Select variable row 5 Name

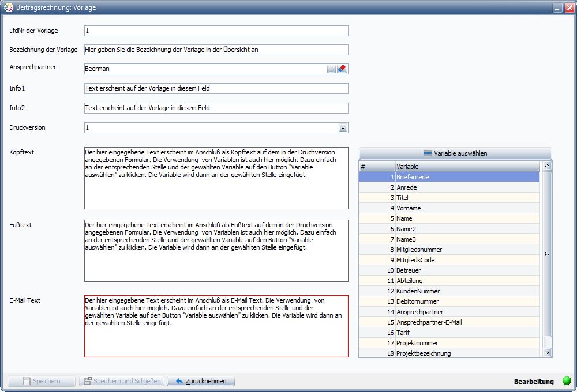click(449, 218)
